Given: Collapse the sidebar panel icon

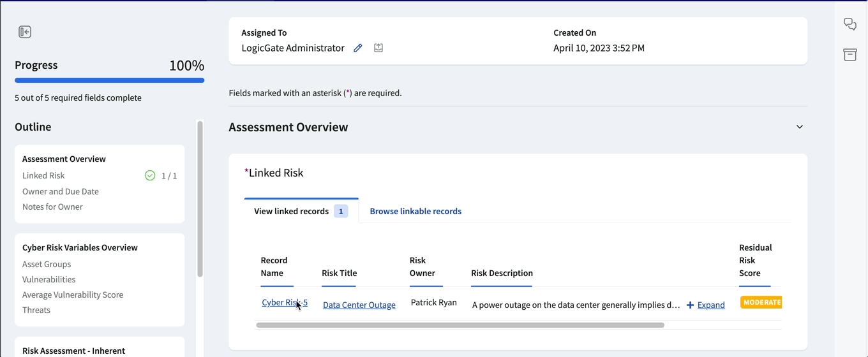Looking at the screenshot, I should 25,32.
